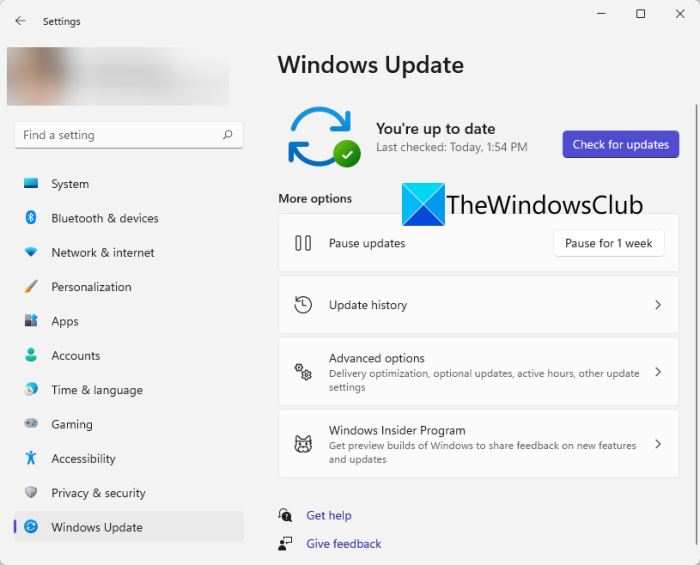Open Accounts settings
Screen dimensions: 700x565
pos(129,355)
